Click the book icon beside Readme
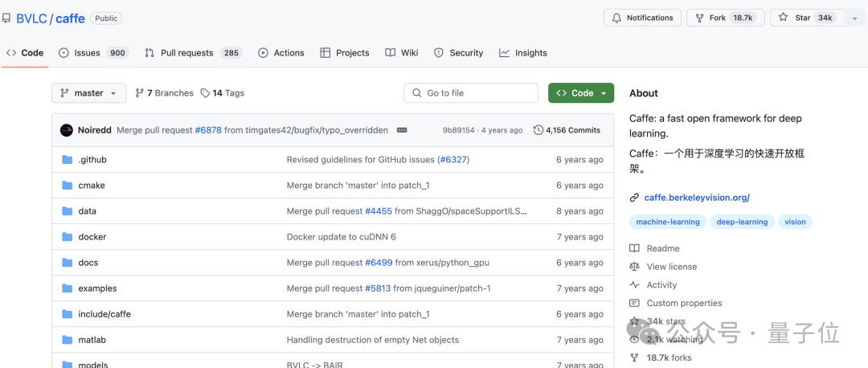The height and width of the screenshot is (368, 868). coord(634,248)
